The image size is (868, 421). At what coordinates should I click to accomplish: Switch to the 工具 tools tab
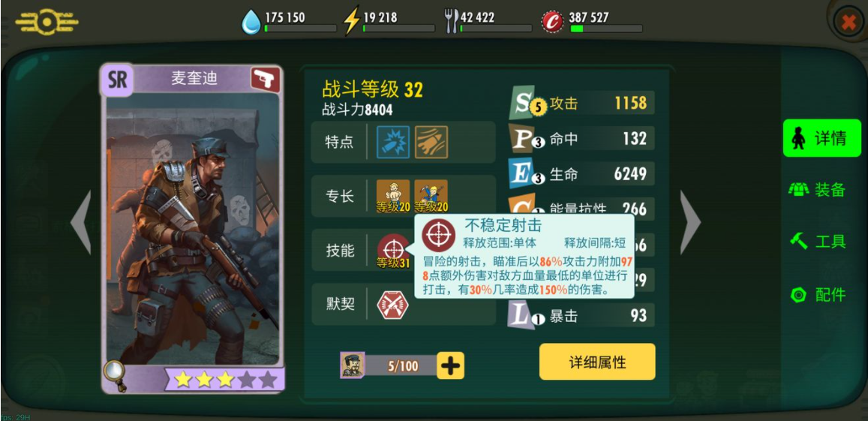(x=818, y=242)
